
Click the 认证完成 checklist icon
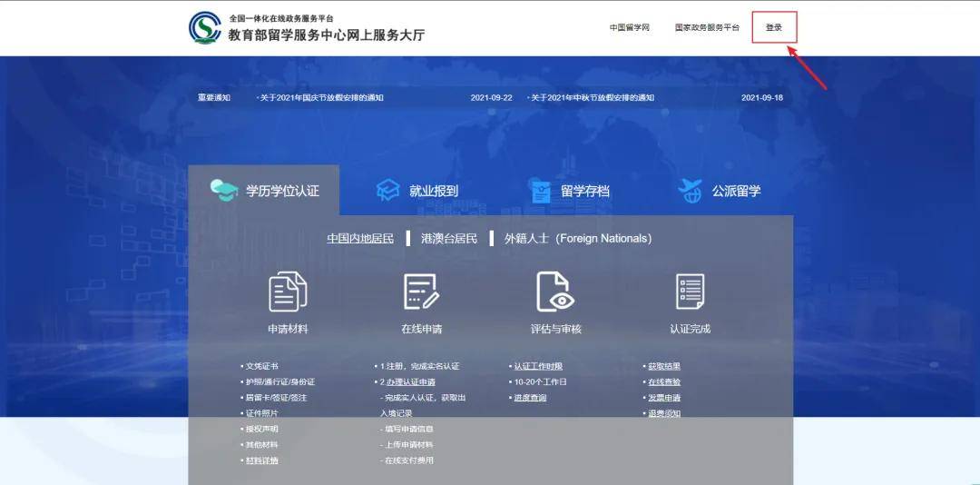click(x=690, y=292)
